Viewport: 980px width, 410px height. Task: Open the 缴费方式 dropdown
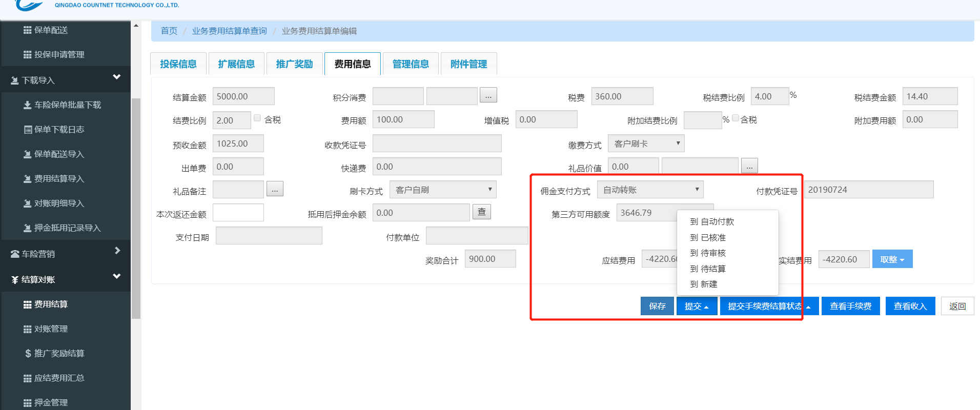tap(646, 143)
